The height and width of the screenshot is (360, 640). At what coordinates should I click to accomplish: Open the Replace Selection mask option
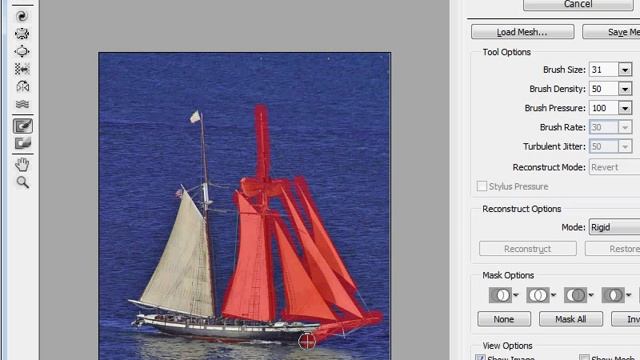tap(504, 295)
